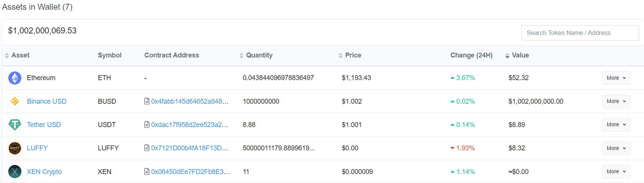
Task: Open the XEN Crypto token link
Action: [44, 172]
